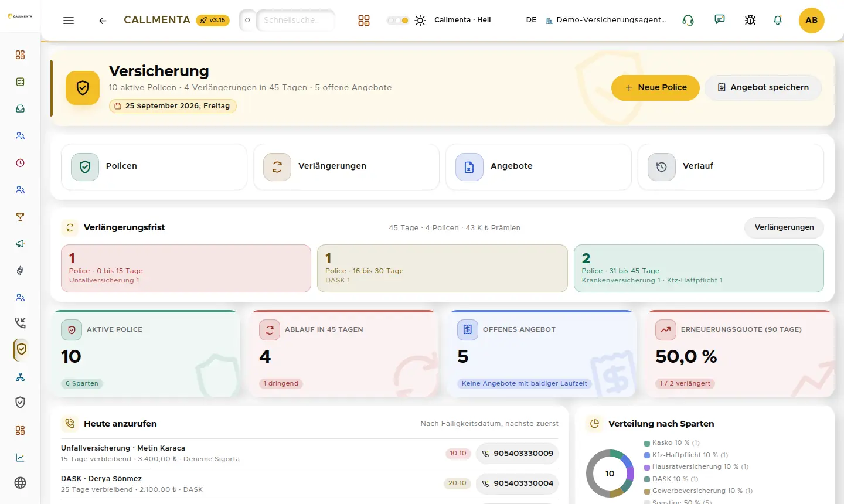Viewport: 844px width, 504px height.
Task: Click the Kfz-Haftpflicht legend color swatch
Action: (x=647, y=455)
